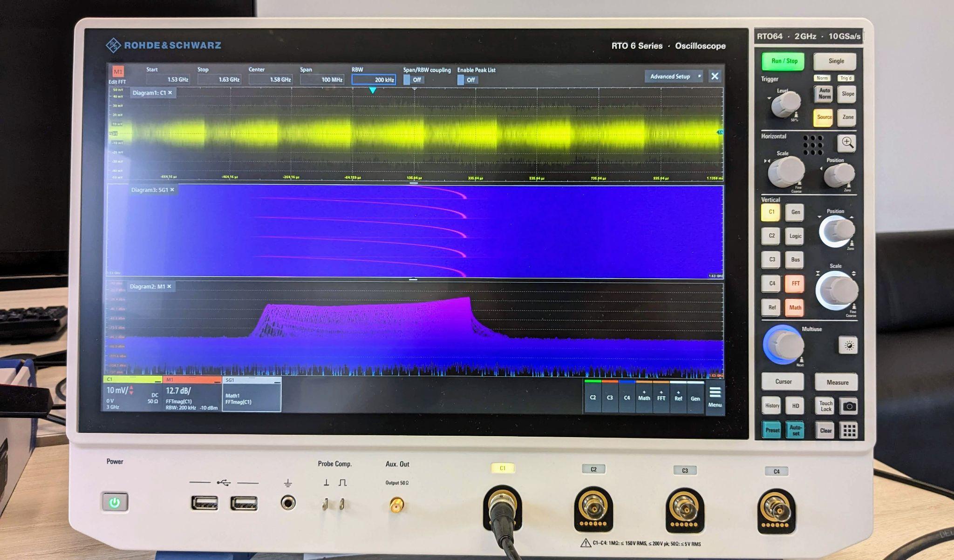Push the camera screenshot key
This screenshot has width=954, height=560.
(x=849, y=406)
